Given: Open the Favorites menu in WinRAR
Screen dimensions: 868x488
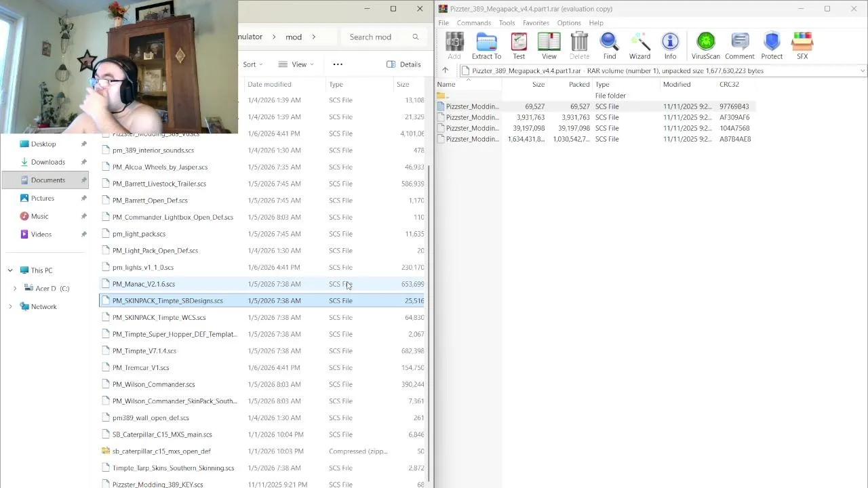Looking at the screenshot, I should point(536,23).
